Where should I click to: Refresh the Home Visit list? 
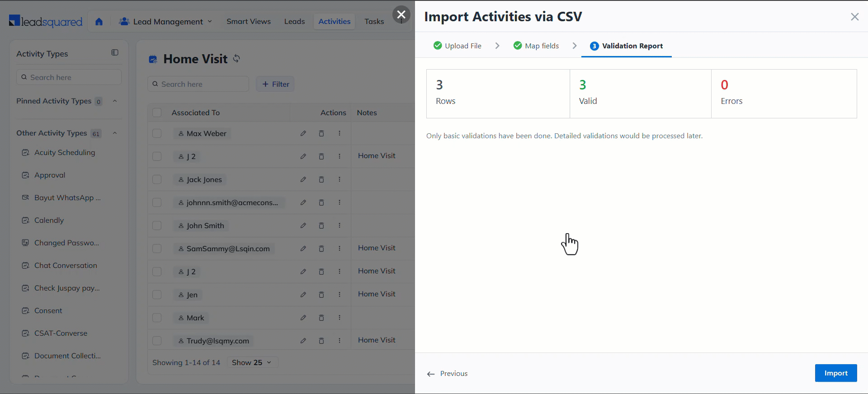(x=236, y=58)
